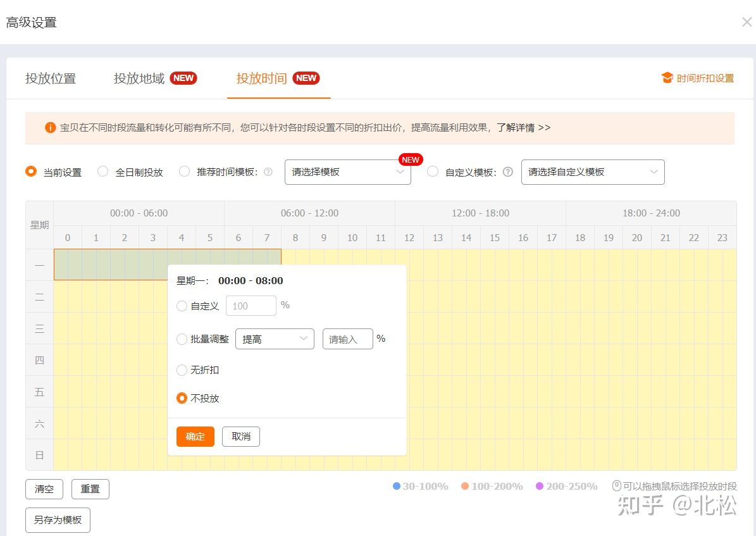
Task: Click hour column header 12
Action: point(409,237)
